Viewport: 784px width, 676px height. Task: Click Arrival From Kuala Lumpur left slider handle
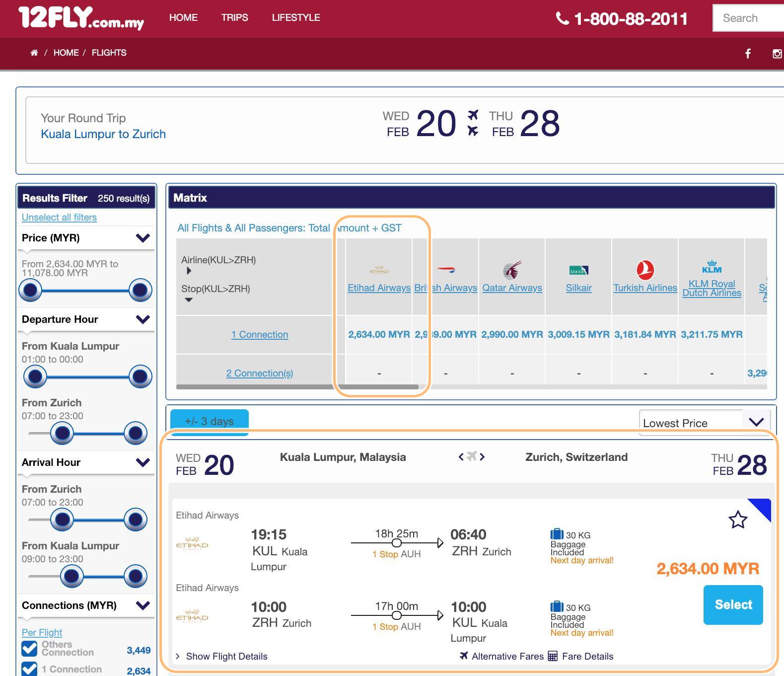71,576
